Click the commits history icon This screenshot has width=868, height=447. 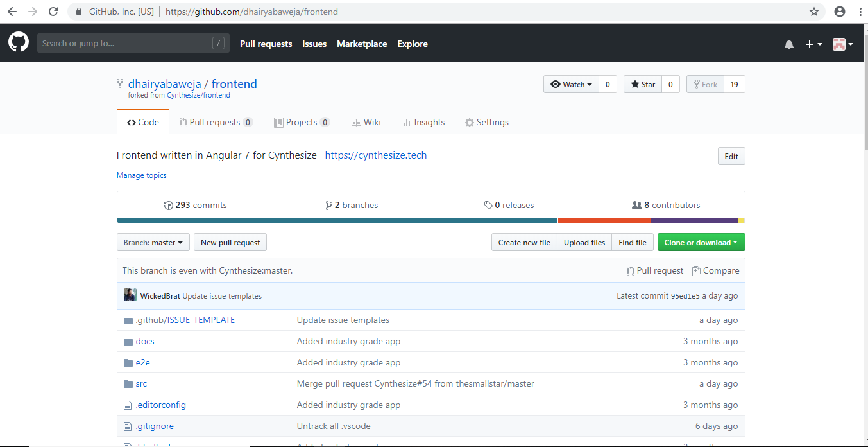tap(169, 206)
